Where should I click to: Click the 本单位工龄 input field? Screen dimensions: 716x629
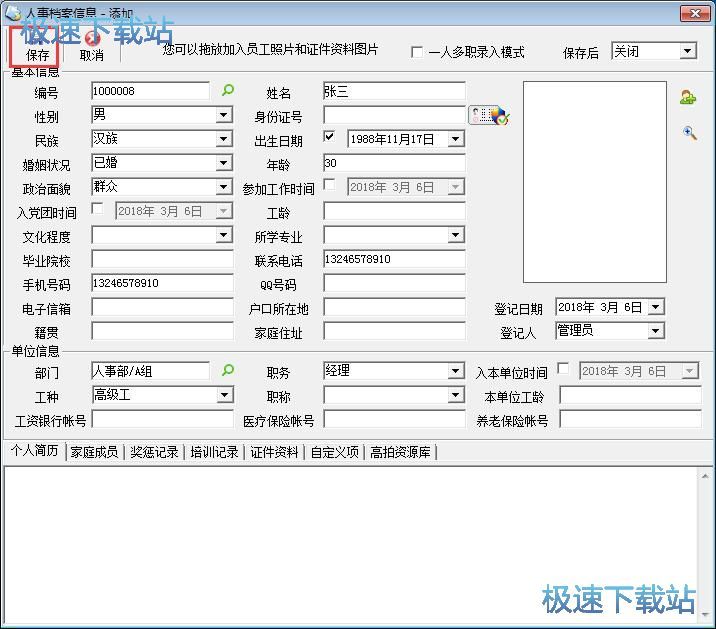pyautogui.click(x=630, y=395)
